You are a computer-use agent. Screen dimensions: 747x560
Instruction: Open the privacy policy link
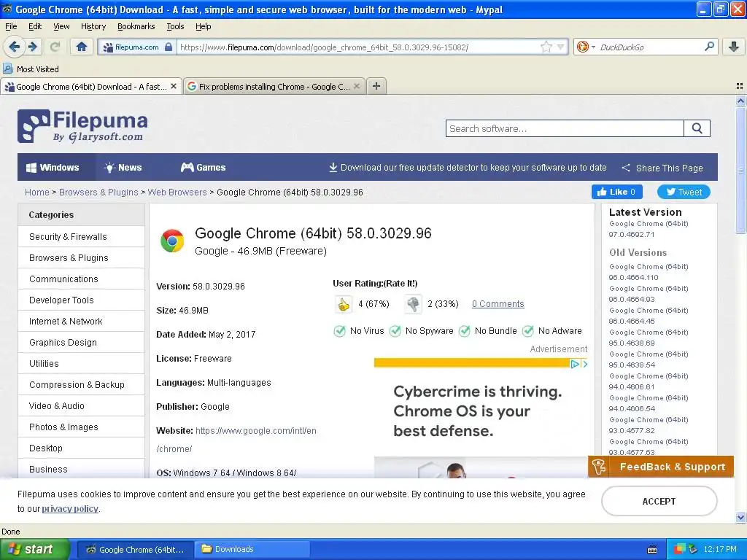(x=70, y=508)
